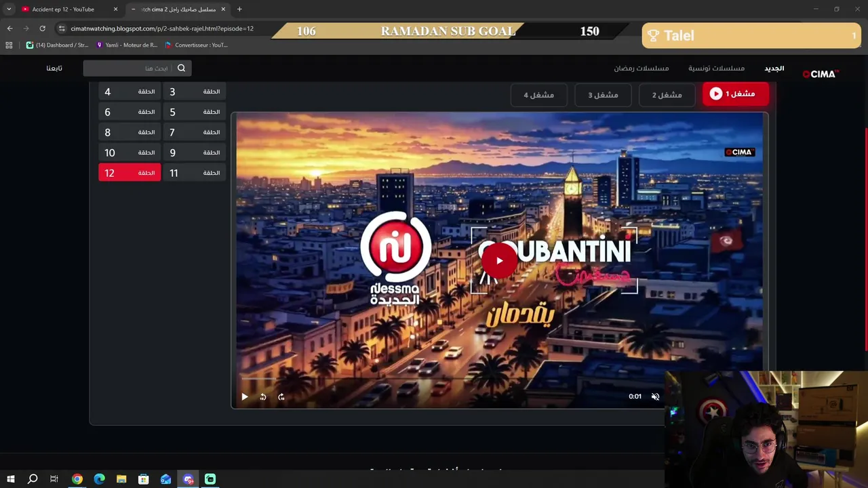Select episode الحلقة 4
The image size is (868, 488).
pos(130,91)
